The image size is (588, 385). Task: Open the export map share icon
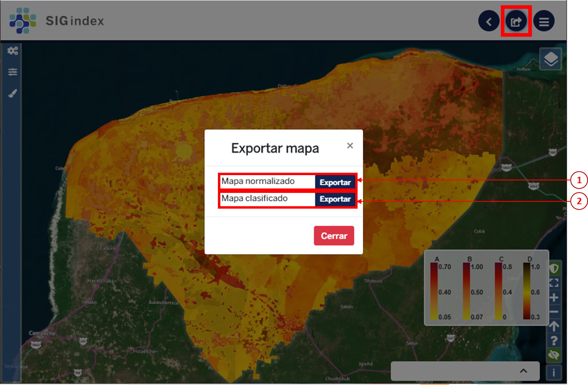(516, 21)
